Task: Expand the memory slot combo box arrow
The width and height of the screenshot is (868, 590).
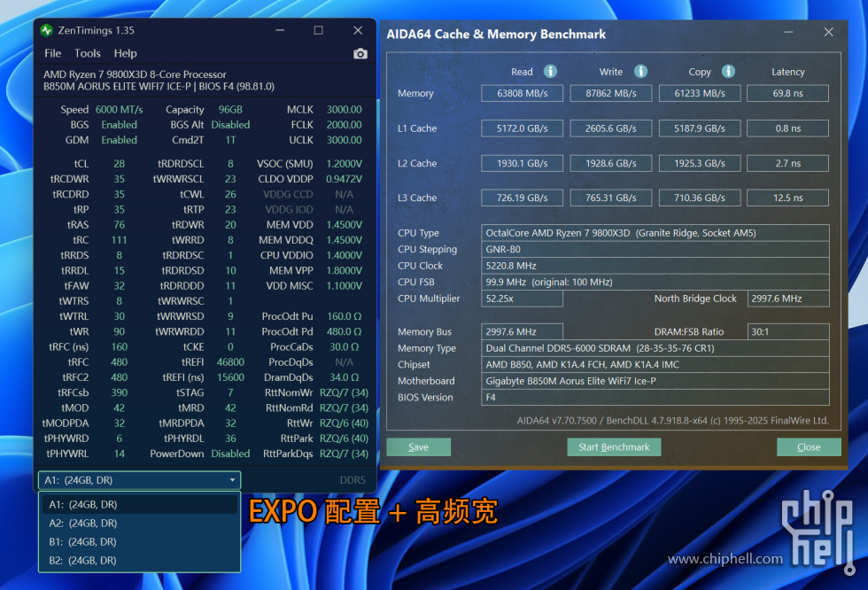Action: [x=232, y=480]
